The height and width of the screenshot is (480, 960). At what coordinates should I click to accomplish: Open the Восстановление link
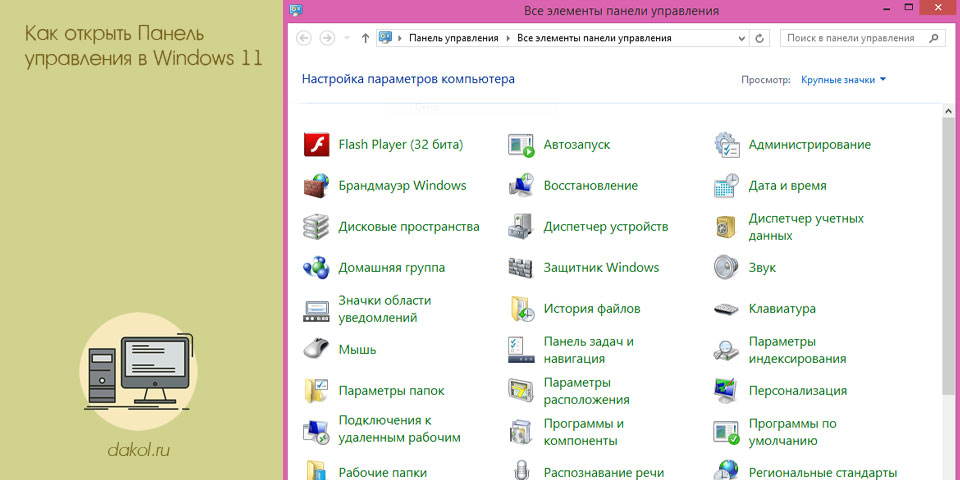(591, 186)
